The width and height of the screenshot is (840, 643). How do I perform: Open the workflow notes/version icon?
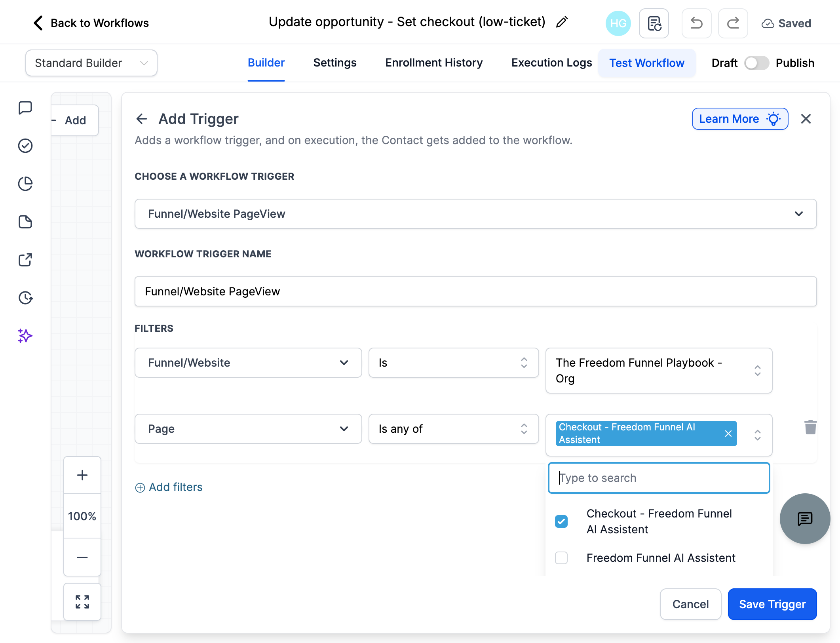(x=654, y=23)
